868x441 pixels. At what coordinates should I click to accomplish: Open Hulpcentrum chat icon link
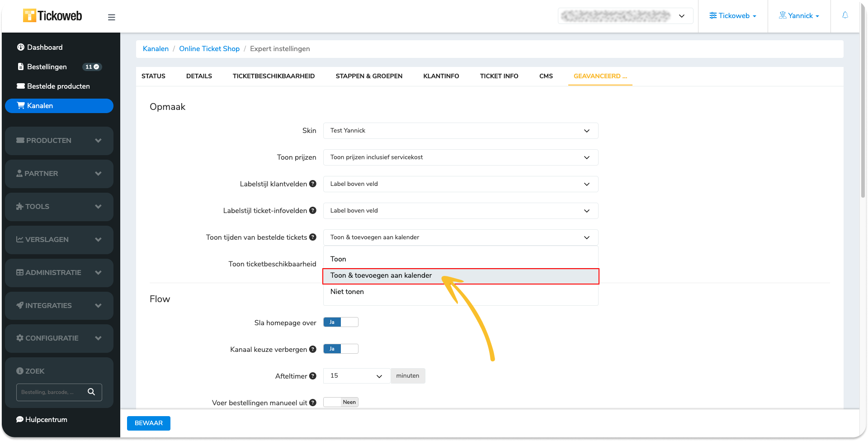tap(42, 419)
